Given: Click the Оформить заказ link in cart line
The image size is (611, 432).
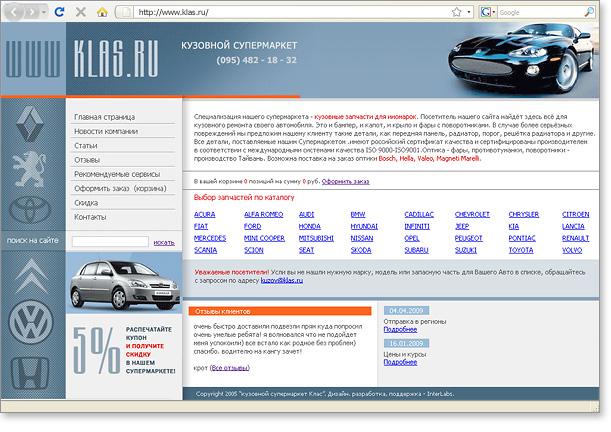Looking at the screenshot, I should pos(345,182).
